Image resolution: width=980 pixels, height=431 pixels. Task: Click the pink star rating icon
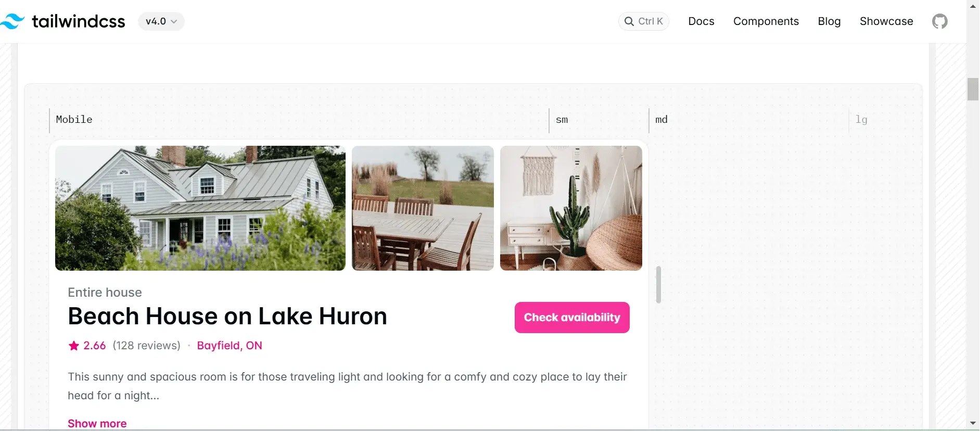pyautogui.click(x=74, y=346)
